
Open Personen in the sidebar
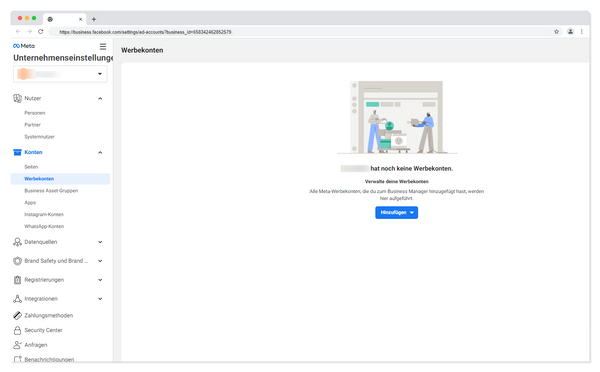pos(35,113)
